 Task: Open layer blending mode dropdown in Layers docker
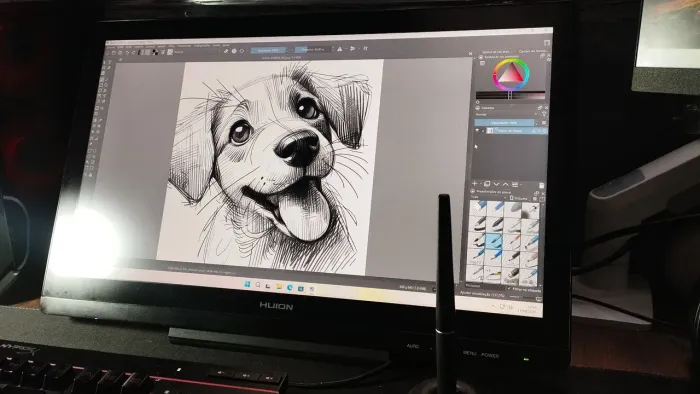point(506,114)
